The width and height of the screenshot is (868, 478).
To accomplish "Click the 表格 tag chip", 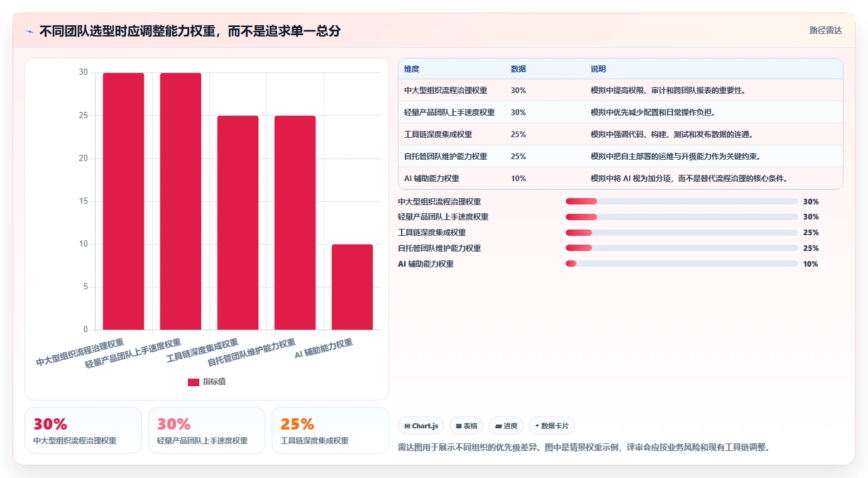I will [466, 426].
